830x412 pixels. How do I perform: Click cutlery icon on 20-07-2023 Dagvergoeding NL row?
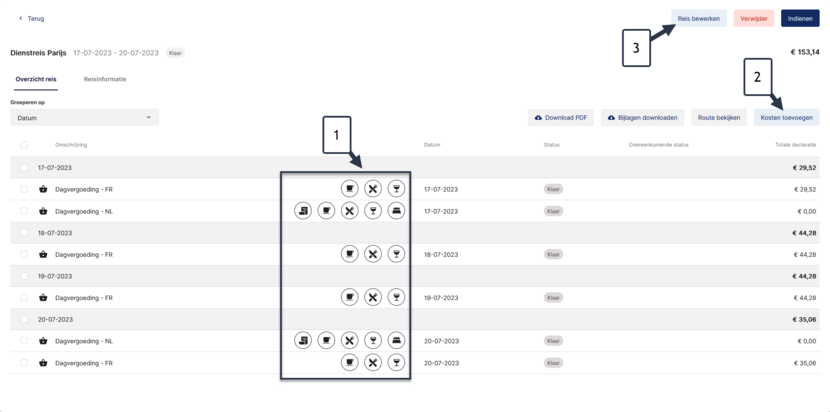pyautogui.click(x=349, y=341)
